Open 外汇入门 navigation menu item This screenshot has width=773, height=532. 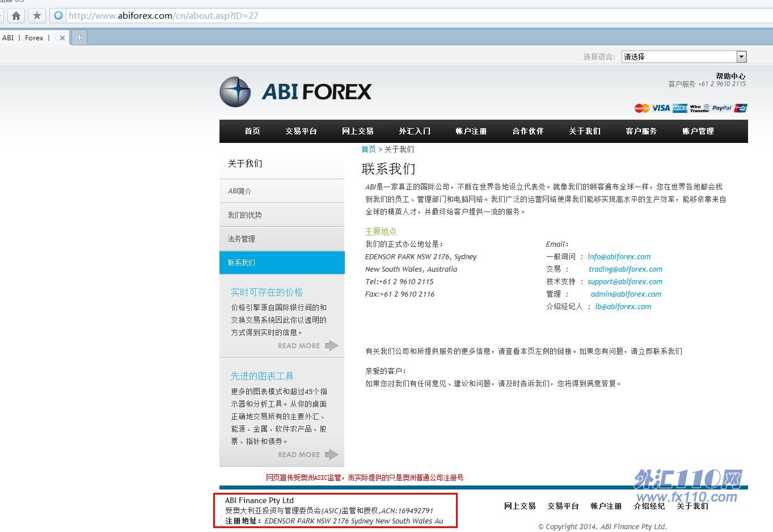415,131
